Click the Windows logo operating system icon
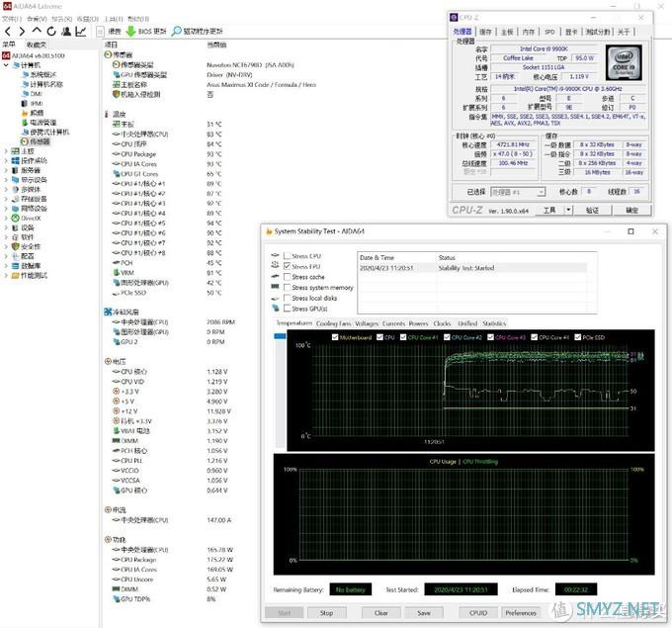Image resolution: width=672 pixels, height=628 pixels. pyautogui.click(x=16, y=160)
